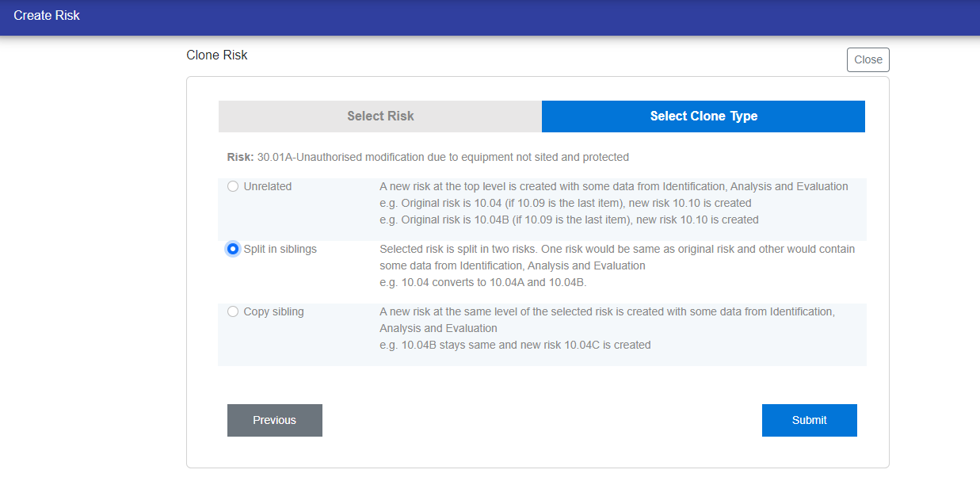
Task: Select the Unrelated radio button
Action: pos(233,186)
